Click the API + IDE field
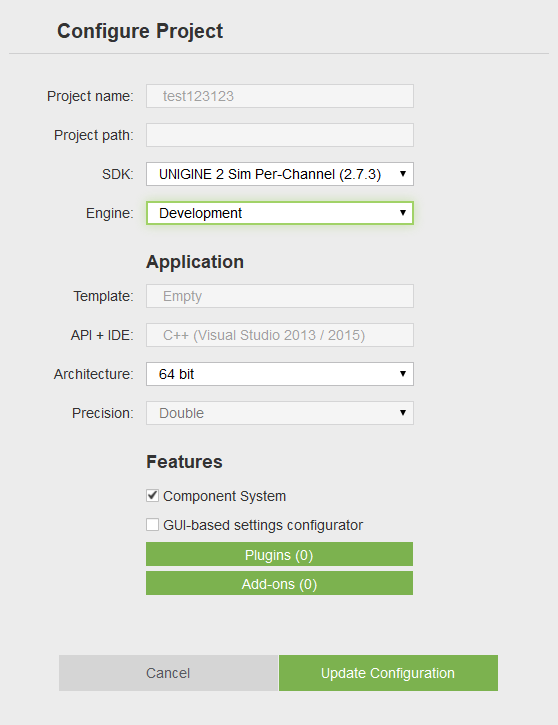 click(x=280, y=335)
